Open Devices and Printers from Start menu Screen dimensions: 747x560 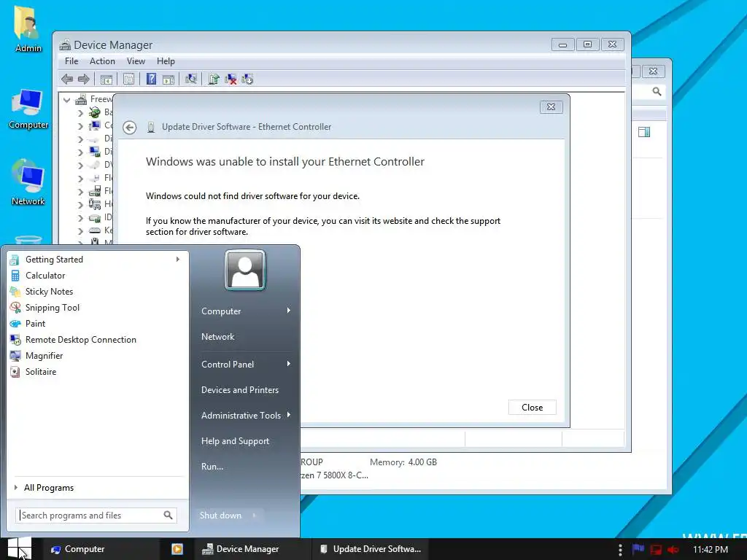tap(239, 390)
